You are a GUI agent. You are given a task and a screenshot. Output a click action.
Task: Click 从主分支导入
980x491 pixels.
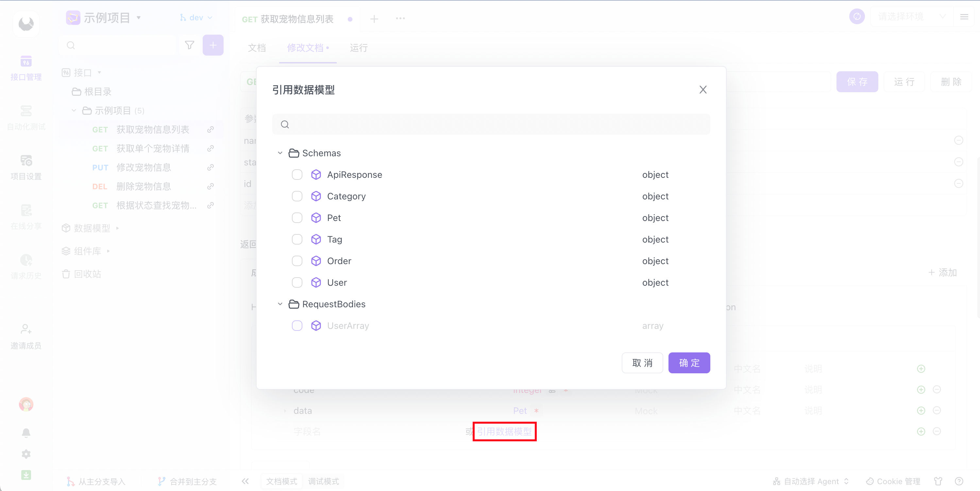(96, 482)
